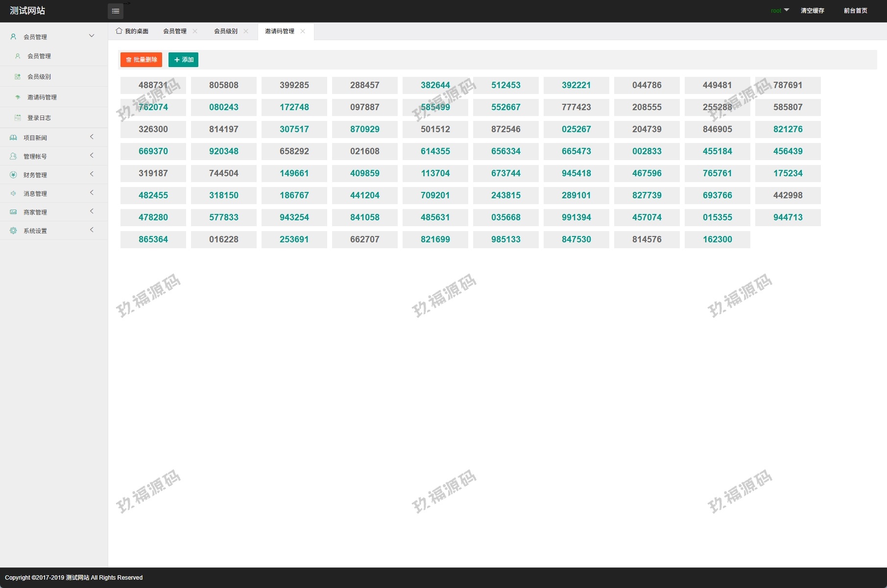Click the 清空缓存 link

(x=812, y=10)
